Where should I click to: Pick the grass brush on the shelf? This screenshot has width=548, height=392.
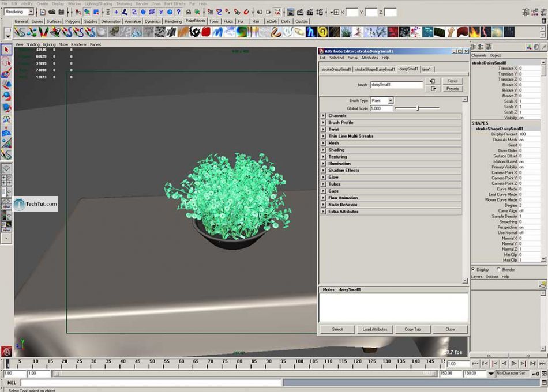coord(346,32)
